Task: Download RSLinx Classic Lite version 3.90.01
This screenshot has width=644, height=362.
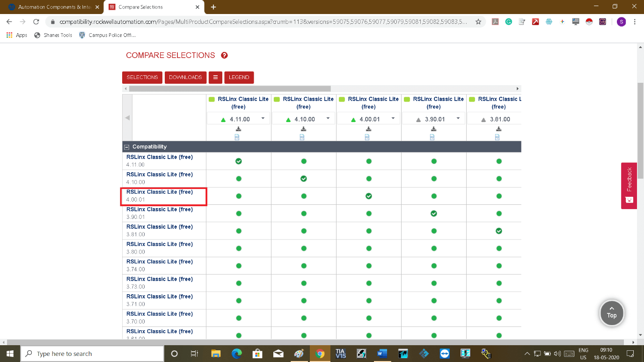Action: (x=433, y=129)
